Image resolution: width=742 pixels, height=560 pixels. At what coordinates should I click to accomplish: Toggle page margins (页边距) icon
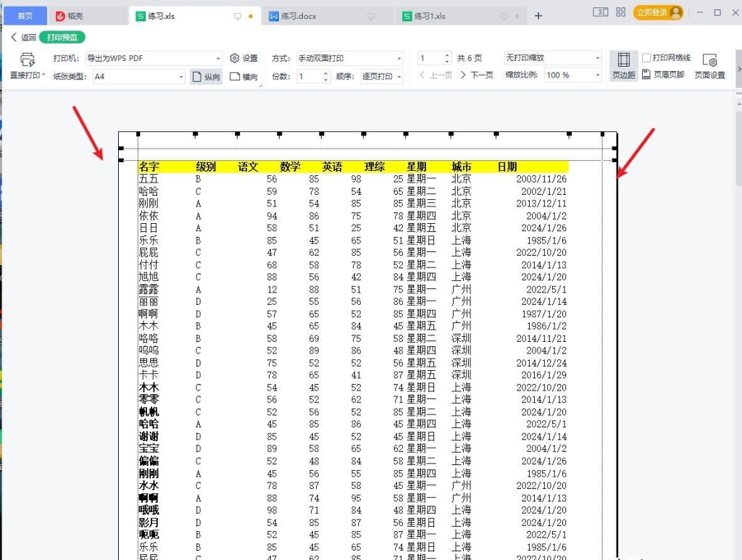(x=623, y=65)
